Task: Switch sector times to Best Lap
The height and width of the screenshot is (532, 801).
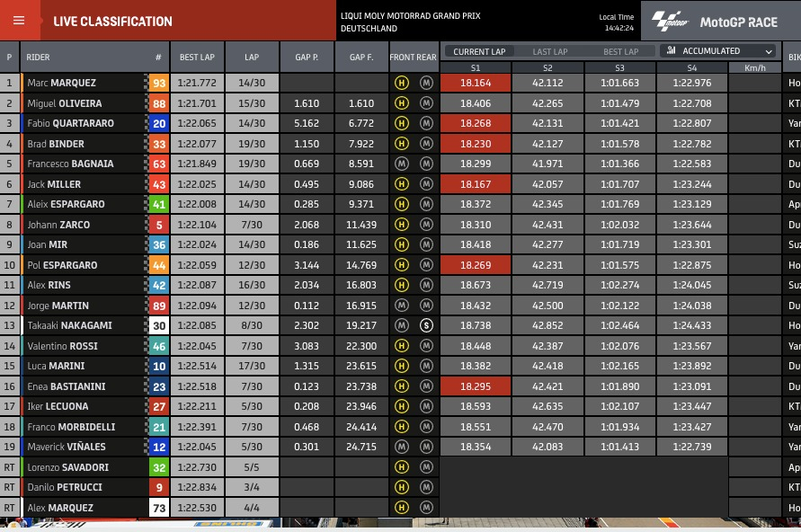Action: pos(620,51)
